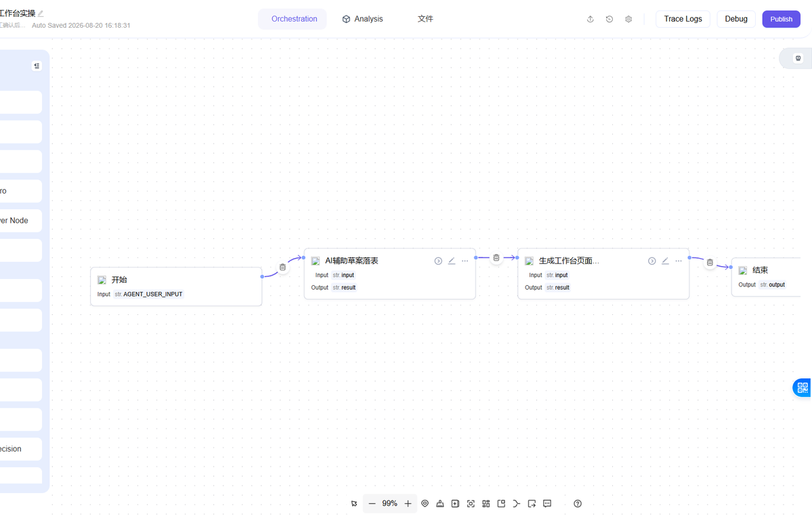Edit the AI辅助草案落表 node
Viewport: 812px width, 516px height.
click(452, 261)
